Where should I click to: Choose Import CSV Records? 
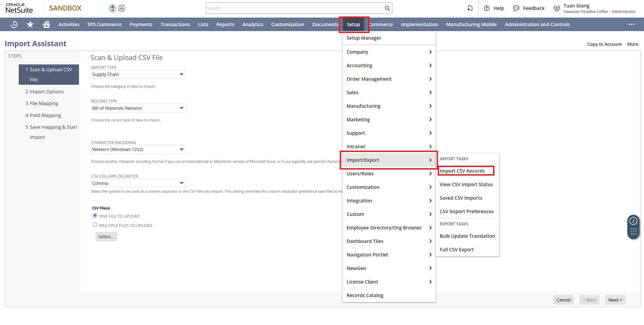click(462, 171)
